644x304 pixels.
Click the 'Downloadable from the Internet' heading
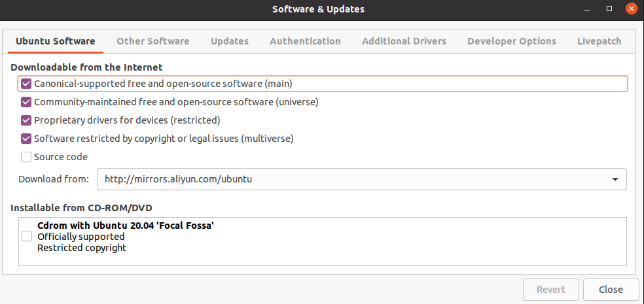(86, 67)
